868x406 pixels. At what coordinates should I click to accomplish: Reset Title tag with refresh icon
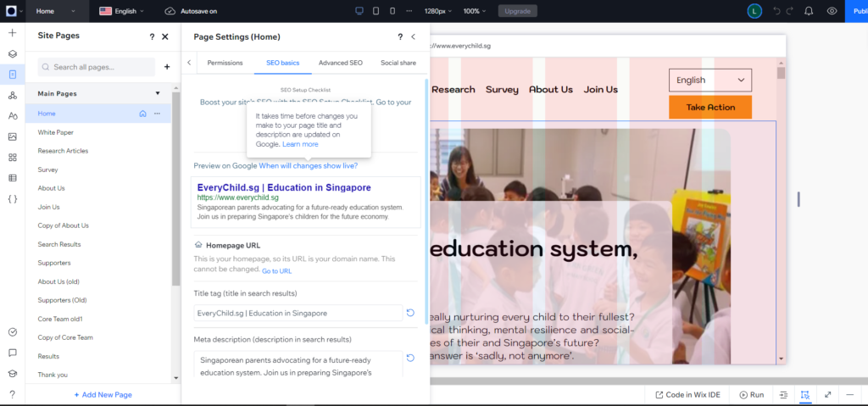410,313
